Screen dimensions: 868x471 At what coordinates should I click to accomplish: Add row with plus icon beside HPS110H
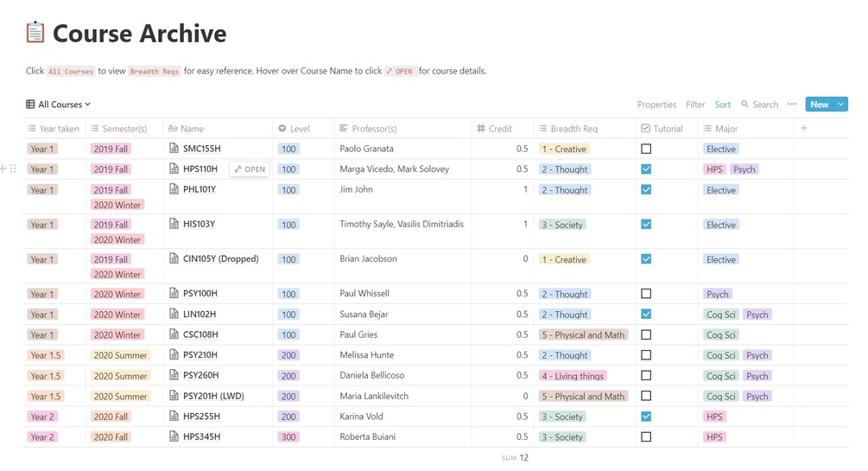[x=3, y=169]
